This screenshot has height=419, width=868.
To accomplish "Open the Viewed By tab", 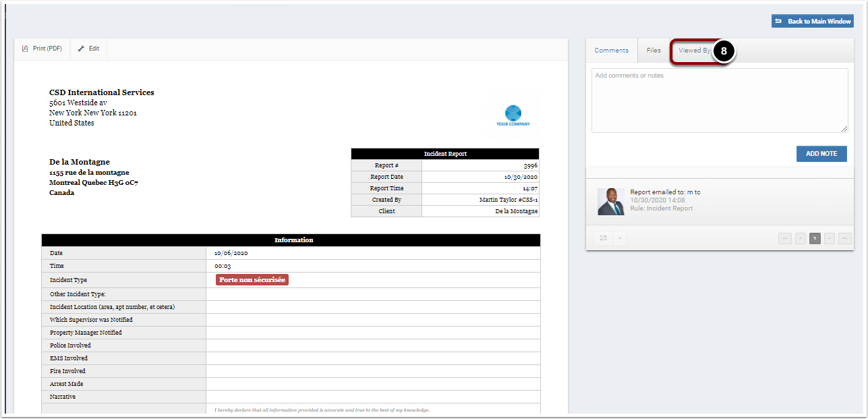I will tap(694, 51).
